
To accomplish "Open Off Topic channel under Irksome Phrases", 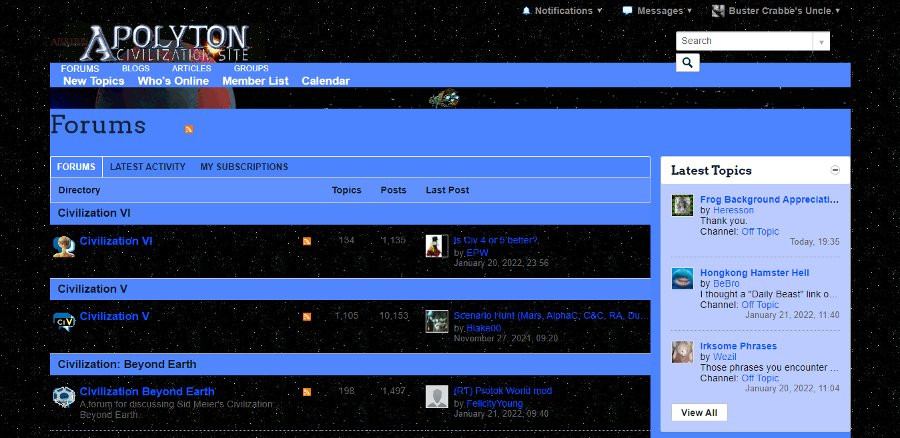I will (x=760, y=378).
